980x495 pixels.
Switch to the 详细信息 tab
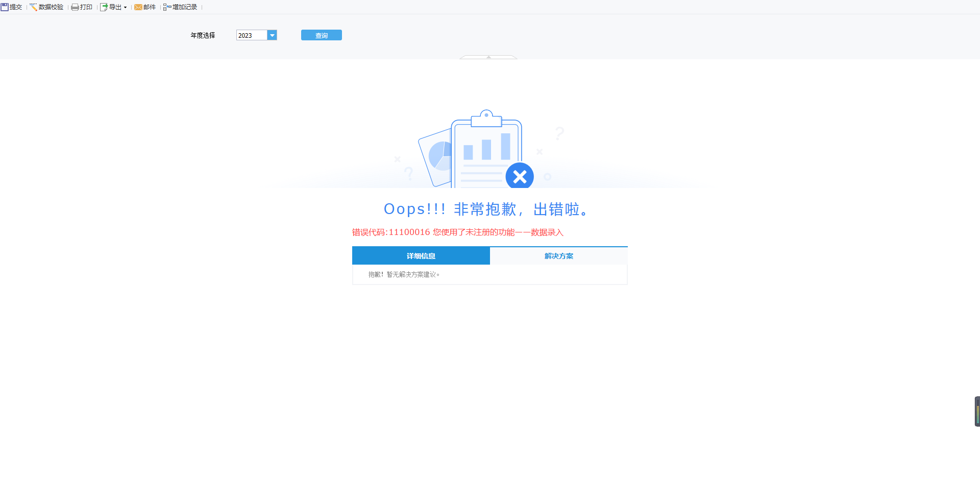(421, 256)
